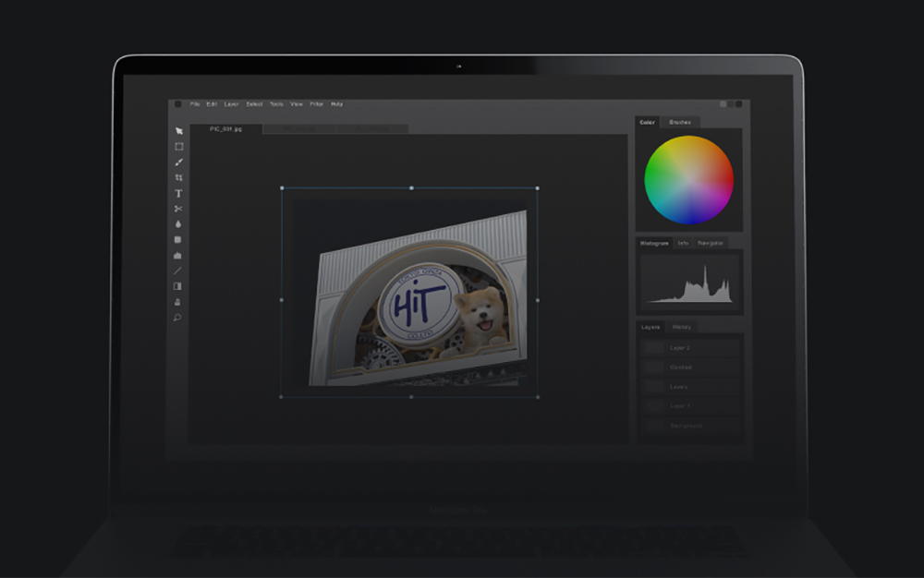The width and height of the screenshot is (924, 578).
Task: Open the Histogram tab
Action: click(x=654, y=243)
